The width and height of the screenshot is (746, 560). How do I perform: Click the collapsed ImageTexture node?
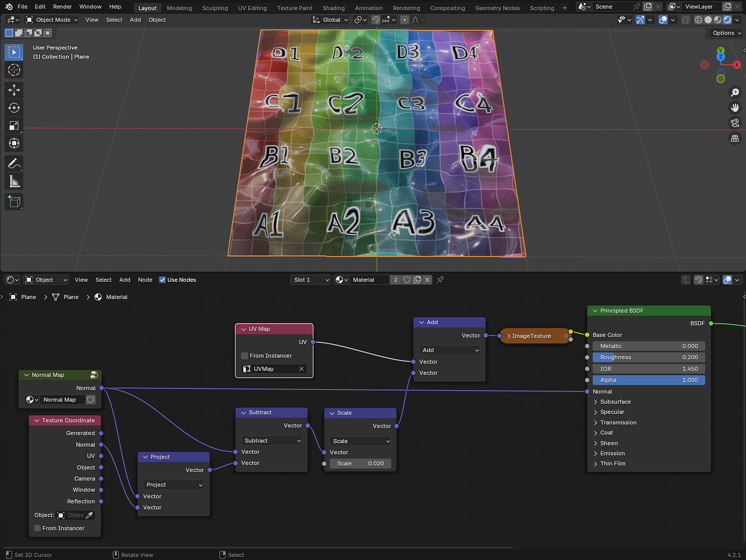534,336
